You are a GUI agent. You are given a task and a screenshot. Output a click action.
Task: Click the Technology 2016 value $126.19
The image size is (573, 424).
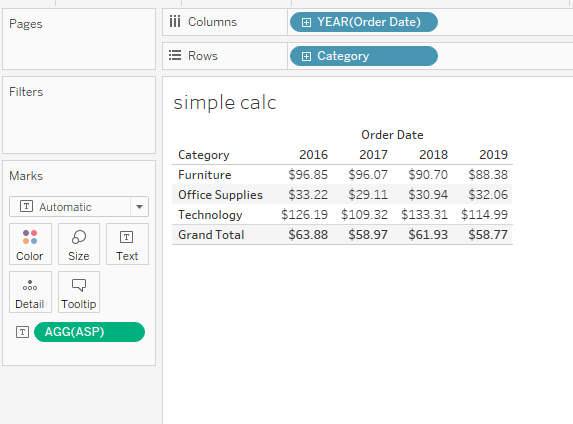tap(304, 215)
